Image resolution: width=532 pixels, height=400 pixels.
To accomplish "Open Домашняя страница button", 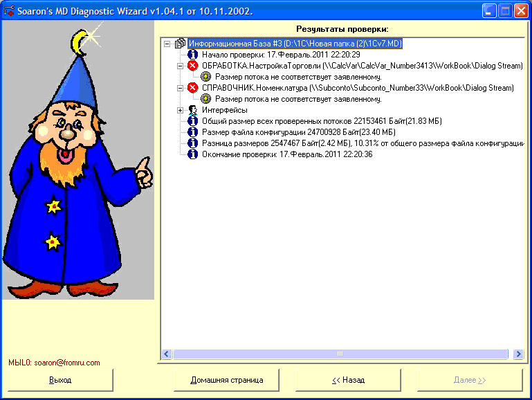I will coord(227,380).
